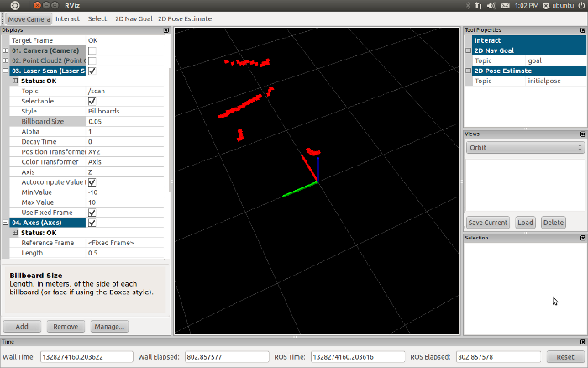Collapse the 03. Laser Scan display tree
Viewport: 588px width, 368px height.
pos(5,71)
